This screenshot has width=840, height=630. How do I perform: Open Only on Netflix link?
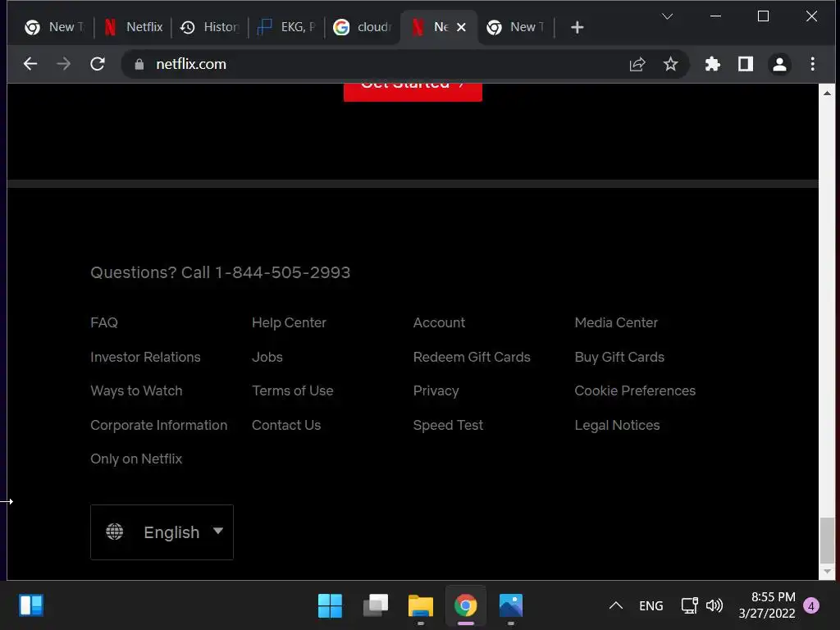point(136,459)
